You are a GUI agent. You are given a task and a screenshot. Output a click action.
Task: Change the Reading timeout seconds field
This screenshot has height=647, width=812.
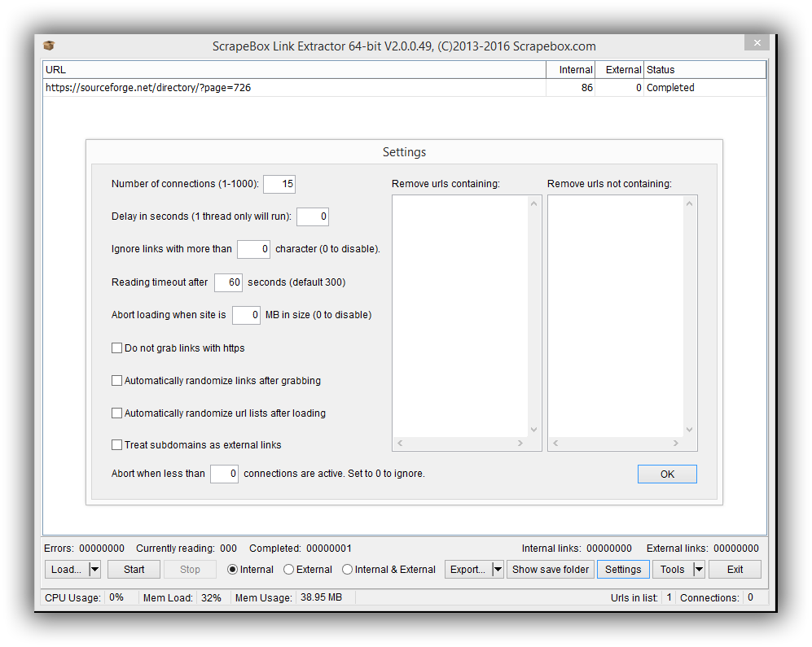(x=228, y=282)
